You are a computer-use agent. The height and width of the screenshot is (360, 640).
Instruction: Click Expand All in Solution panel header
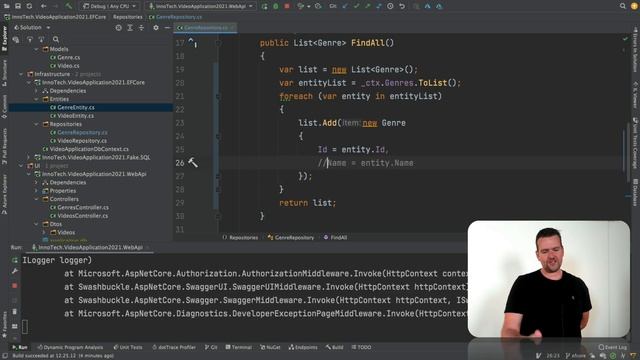(x=130, y=28)
